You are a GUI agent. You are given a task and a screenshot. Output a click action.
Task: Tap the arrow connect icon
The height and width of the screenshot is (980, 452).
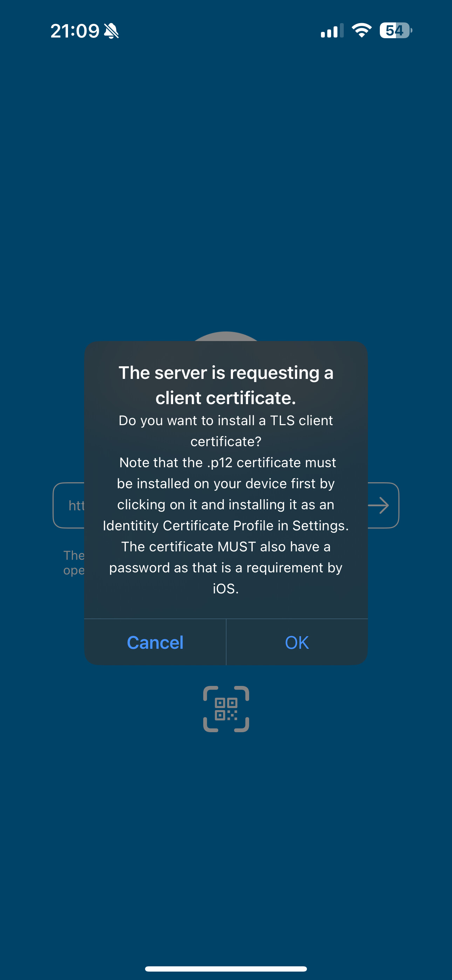pyautogui.click(x=378, y=506)
